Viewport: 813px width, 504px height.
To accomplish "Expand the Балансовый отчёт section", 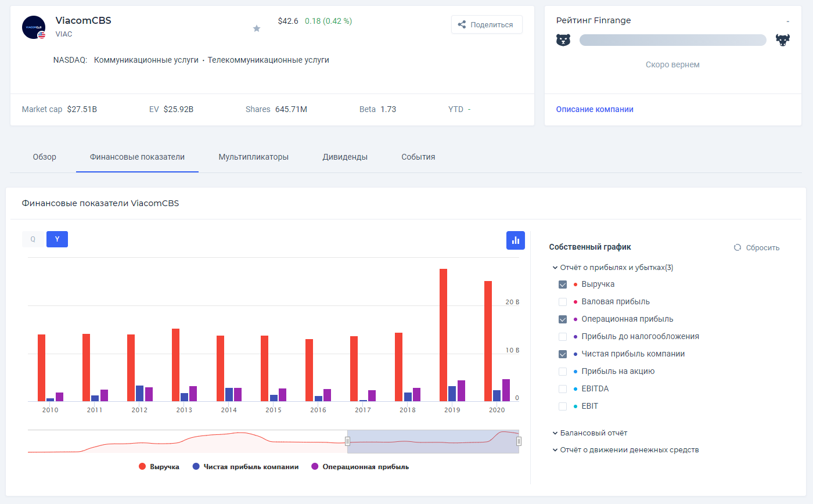I will [x=592, y=433].
